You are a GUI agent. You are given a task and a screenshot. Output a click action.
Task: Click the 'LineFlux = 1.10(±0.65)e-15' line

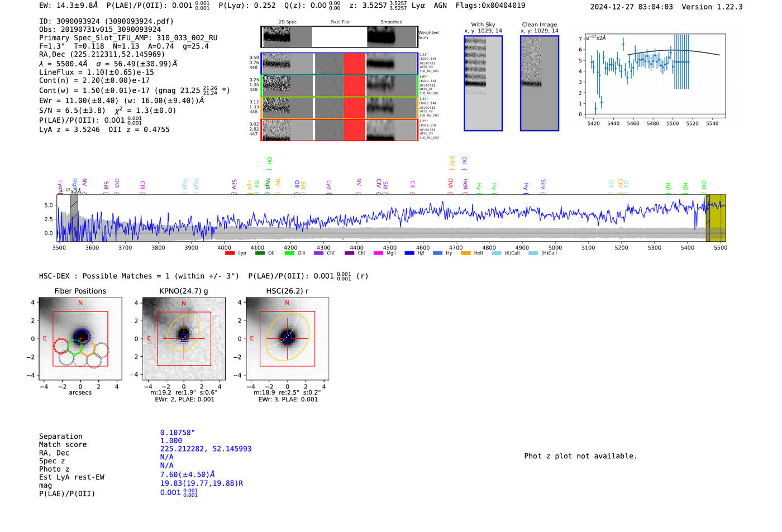[x=96, y=73]
